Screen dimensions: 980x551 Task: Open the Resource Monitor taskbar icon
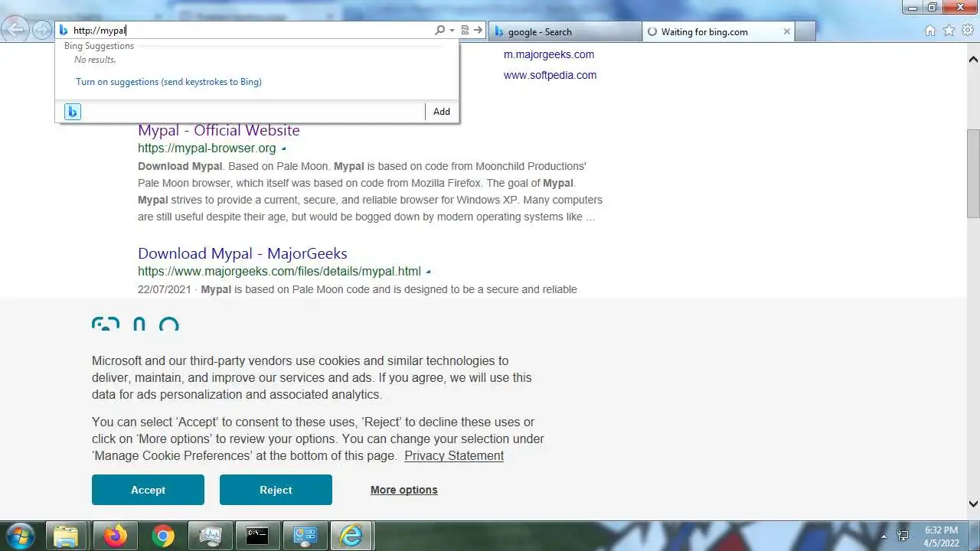tap(210, 536)
